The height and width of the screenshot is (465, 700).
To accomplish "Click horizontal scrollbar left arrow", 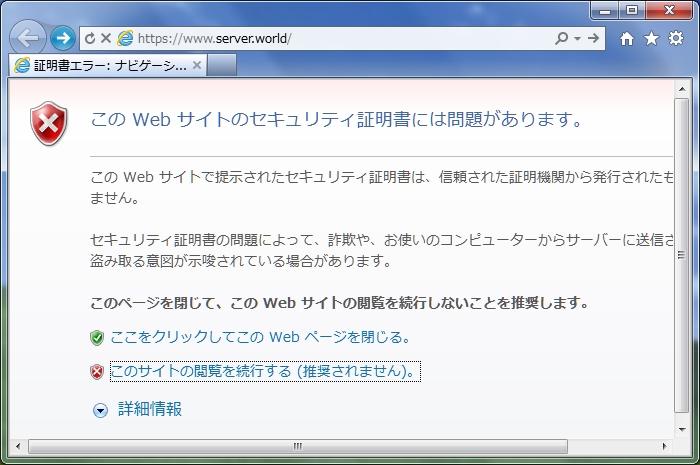I will click(18, 446).
